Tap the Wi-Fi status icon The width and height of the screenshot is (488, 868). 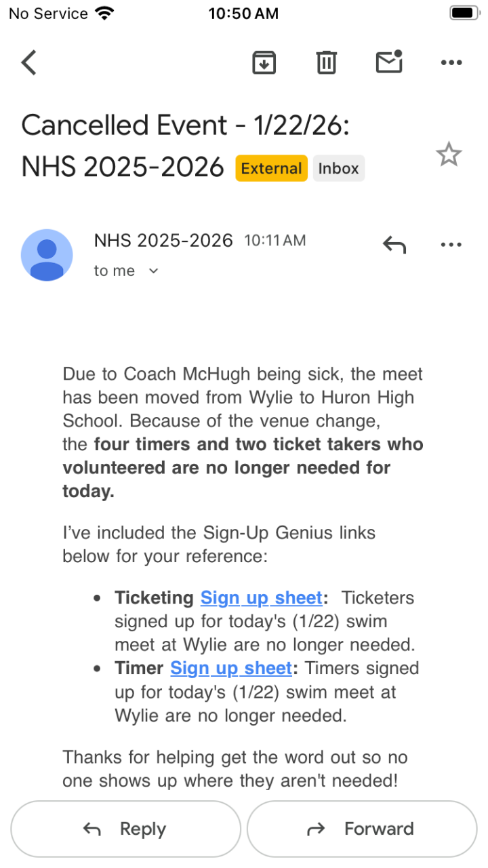[105, 14]
